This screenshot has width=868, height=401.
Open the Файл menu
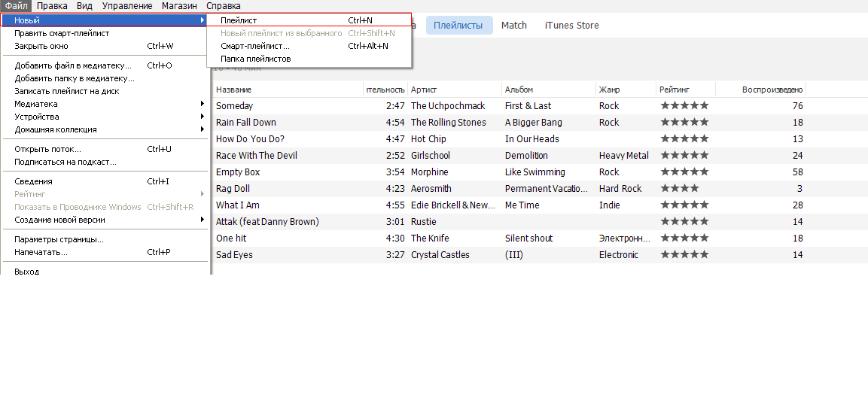click(x=16, y=6)
